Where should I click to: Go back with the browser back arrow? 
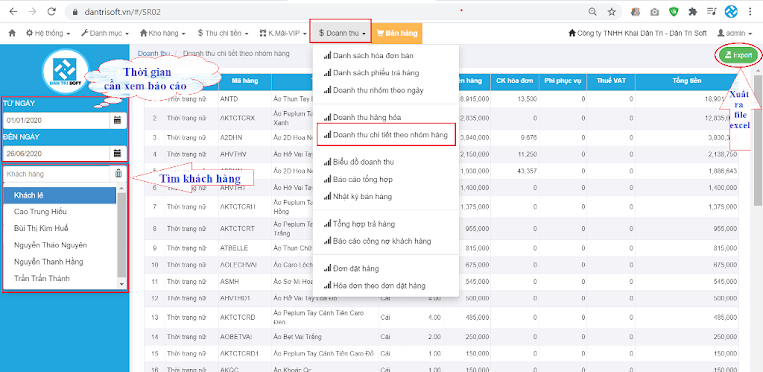(x=13, y=11)
